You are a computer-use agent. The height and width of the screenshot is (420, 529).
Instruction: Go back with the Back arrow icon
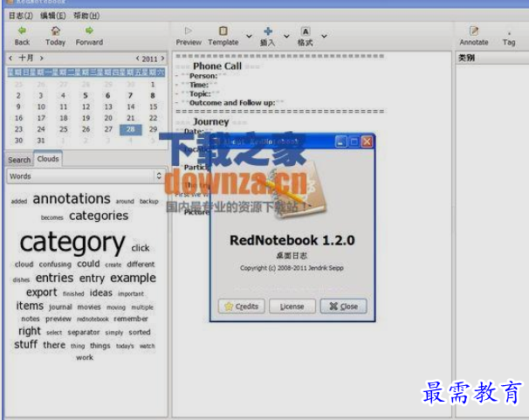23,31
